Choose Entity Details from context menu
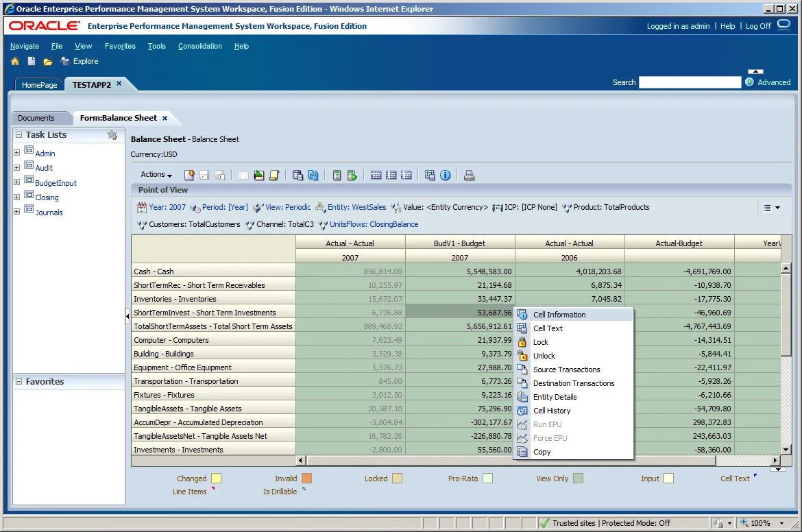This screenshot has height=532, width=802. [x=574, y=397]
